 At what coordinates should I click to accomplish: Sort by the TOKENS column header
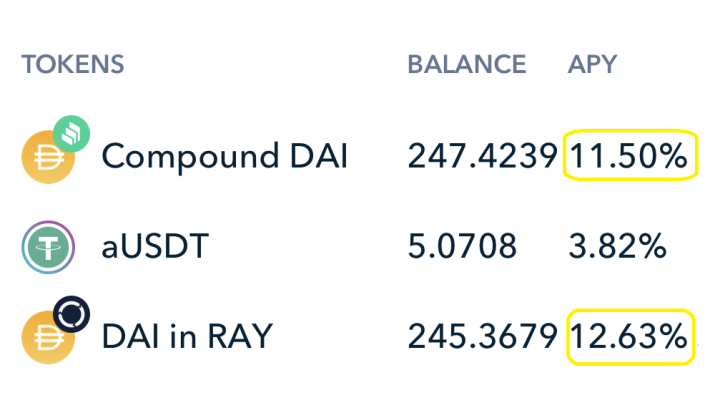point(73,65)
